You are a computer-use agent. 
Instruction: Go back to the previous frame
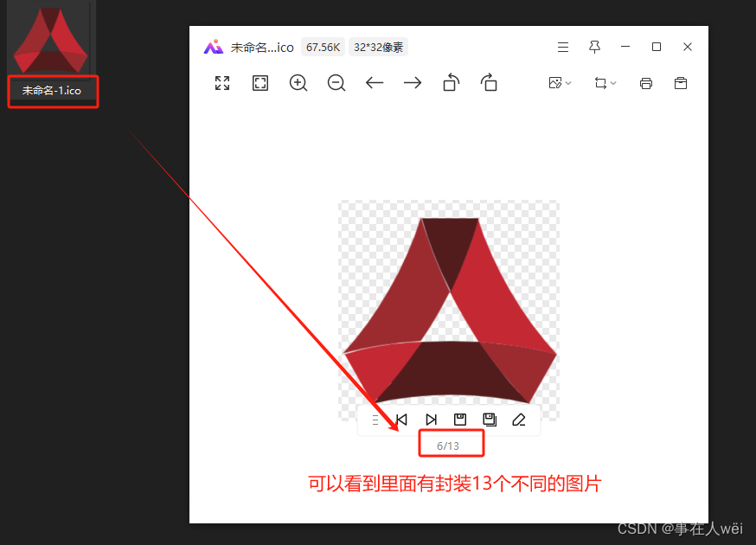click(x=401, y=420)
